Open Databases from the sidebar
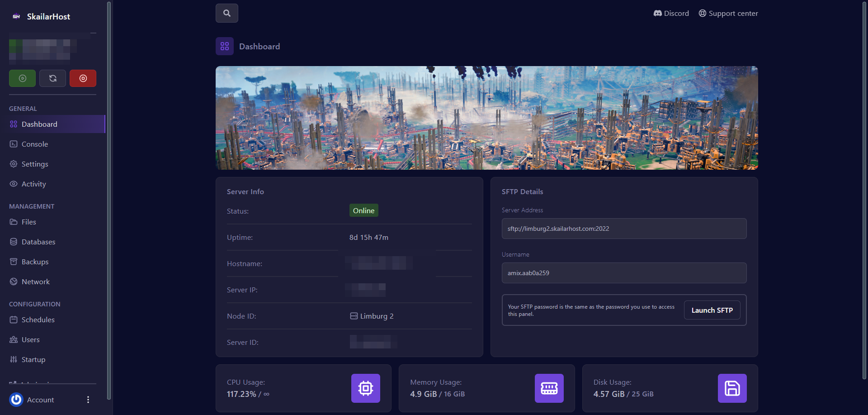Screen dimensions: 868x415 point(38,242)
